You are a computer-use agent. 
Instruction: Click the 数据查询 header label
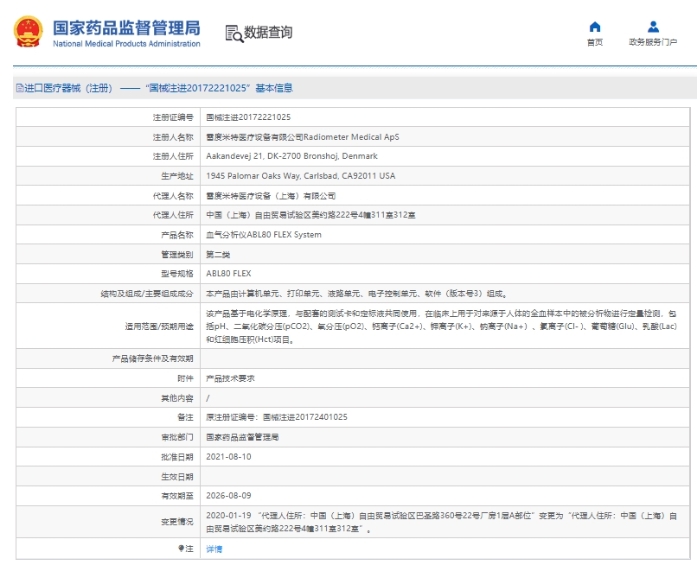(268, 33)
